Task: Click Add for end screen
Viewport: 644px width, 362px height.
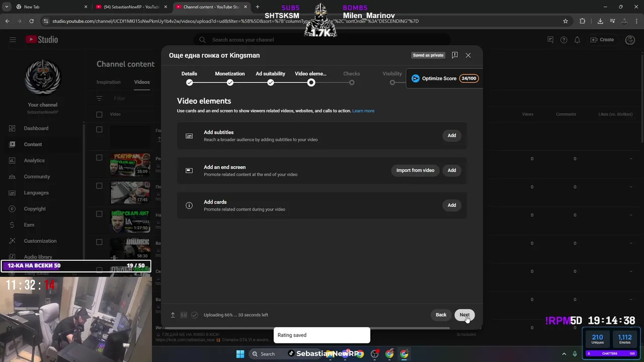Action: click(452, 170)
